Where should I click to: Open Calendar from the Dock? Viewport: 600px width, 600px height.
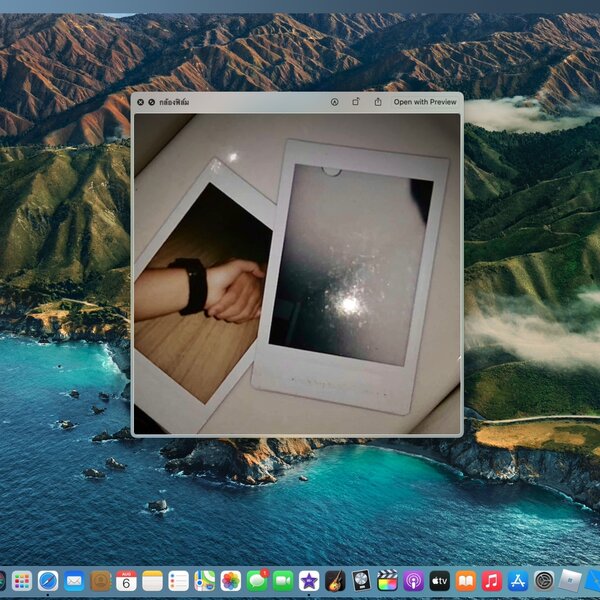[126, 581]
